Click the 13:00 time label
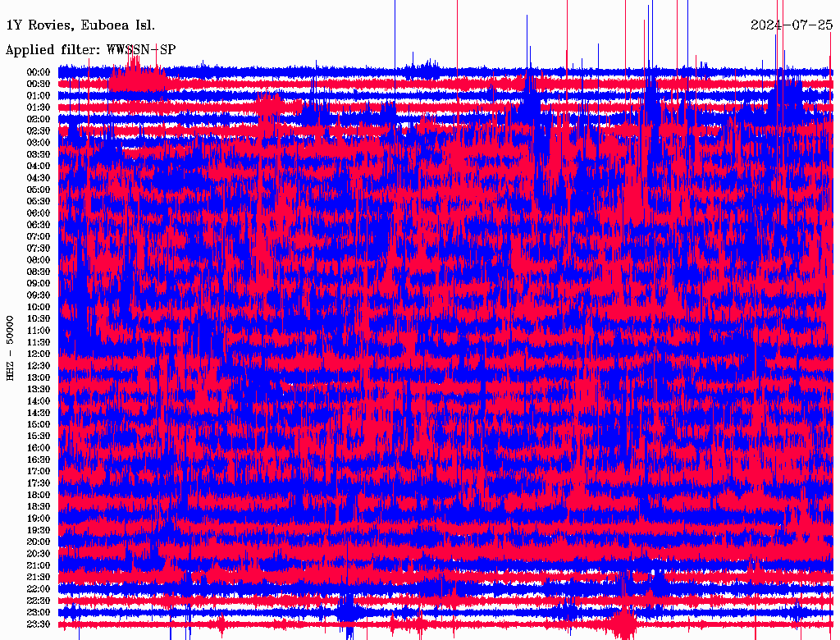840x640 pixels. coord(39,377)
